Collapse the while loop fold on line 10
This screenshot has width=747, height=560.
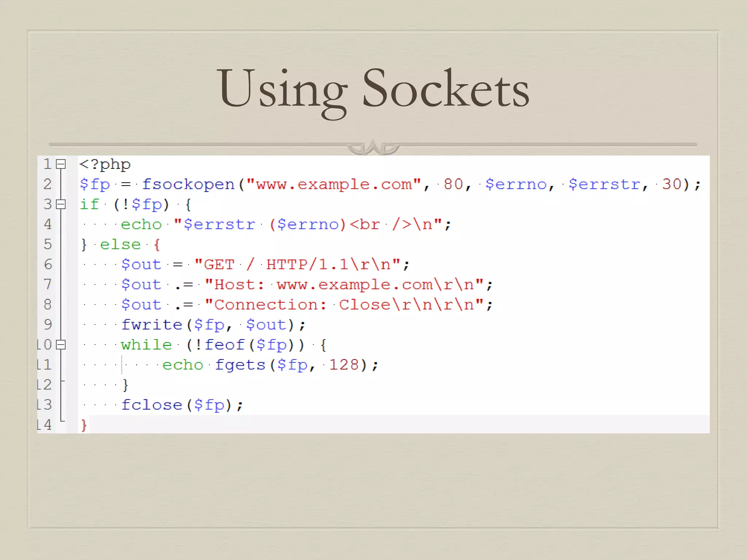point(61,345)
